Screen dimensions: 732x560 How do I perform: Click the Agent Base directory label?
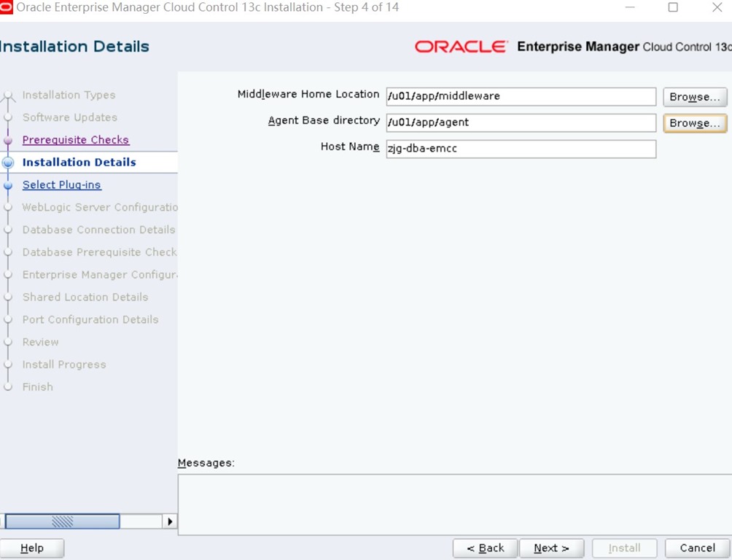(x=324, y=120)
